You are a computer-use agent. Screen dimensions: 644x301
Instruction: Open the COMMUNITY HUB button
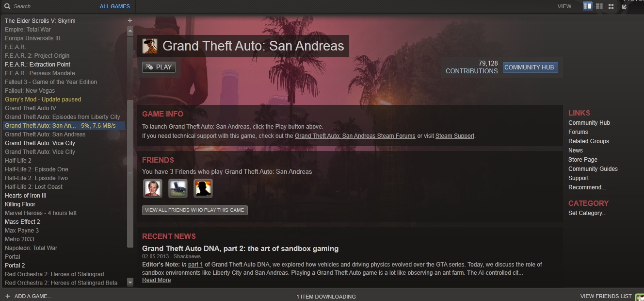point(529,67)
